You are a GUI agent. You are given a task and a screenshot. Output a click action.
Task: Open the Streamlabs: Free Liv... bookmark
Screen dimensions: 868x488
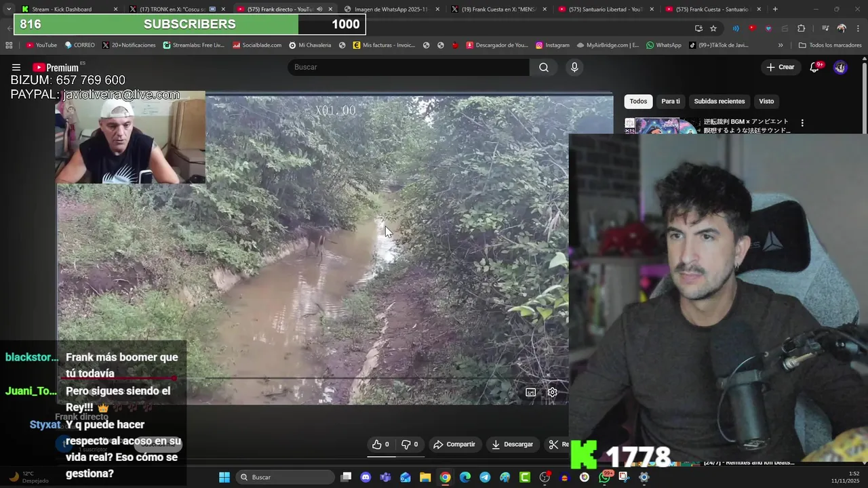(194, 45)
